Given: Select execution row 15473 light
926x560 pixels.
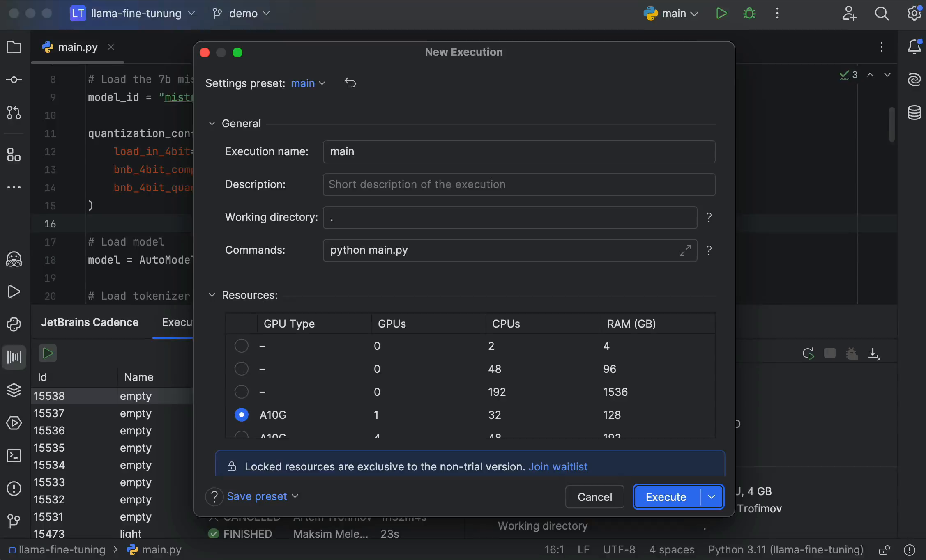Looking at the screenshot, I should coord(112,533).
